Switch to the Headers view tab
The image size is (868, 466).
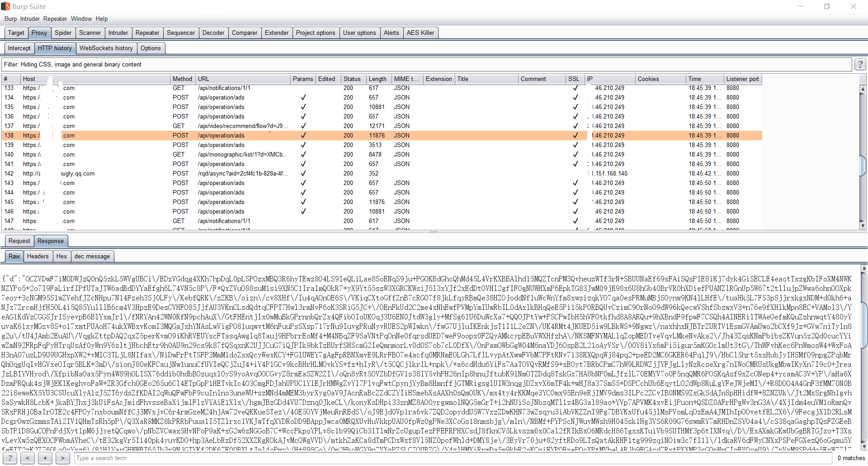tap(38, 257)
